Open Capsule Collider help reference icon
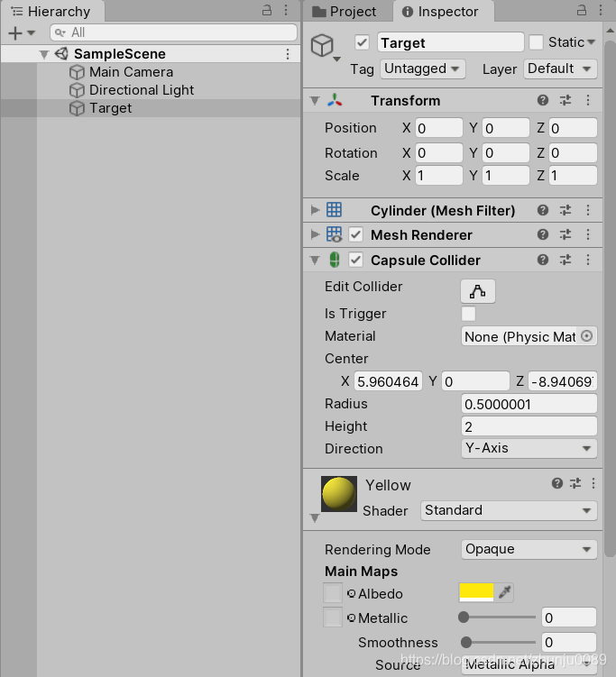 point(543,260)
